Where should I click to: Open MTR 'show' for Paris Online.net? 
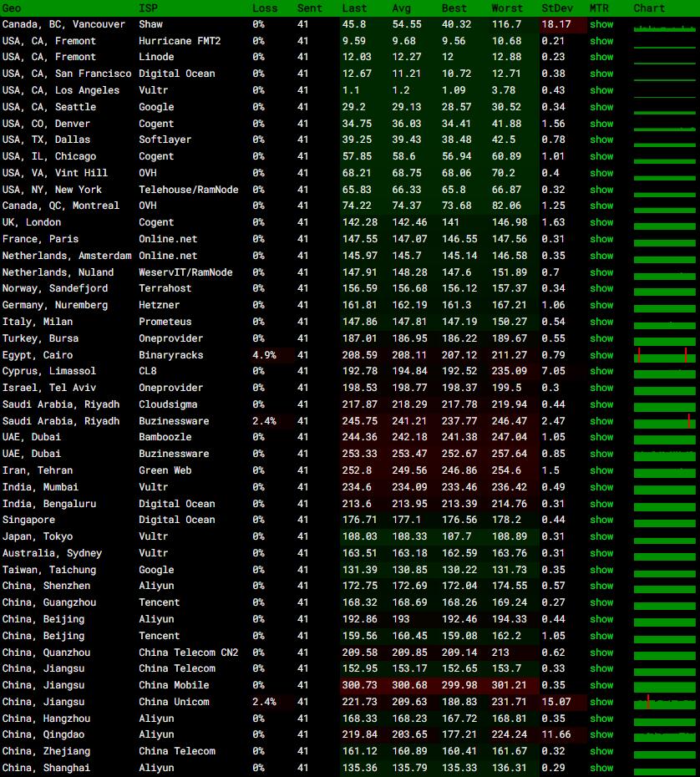pyautogui.click(x=601, y=239)
